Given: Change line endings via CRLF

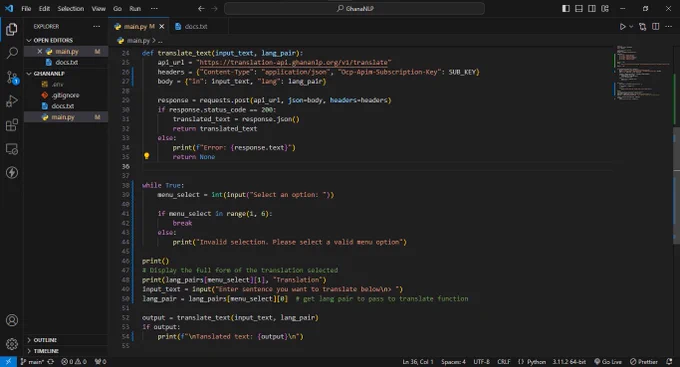Looking at the screenshot, I should 503,362.
